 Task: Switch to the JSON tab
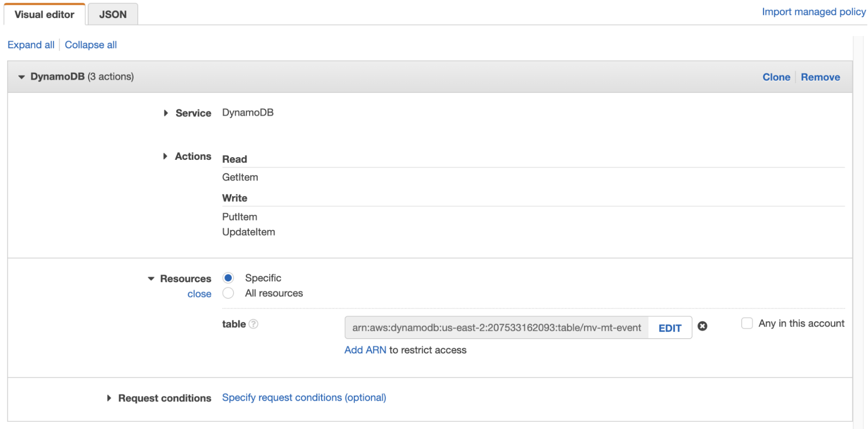113,14
